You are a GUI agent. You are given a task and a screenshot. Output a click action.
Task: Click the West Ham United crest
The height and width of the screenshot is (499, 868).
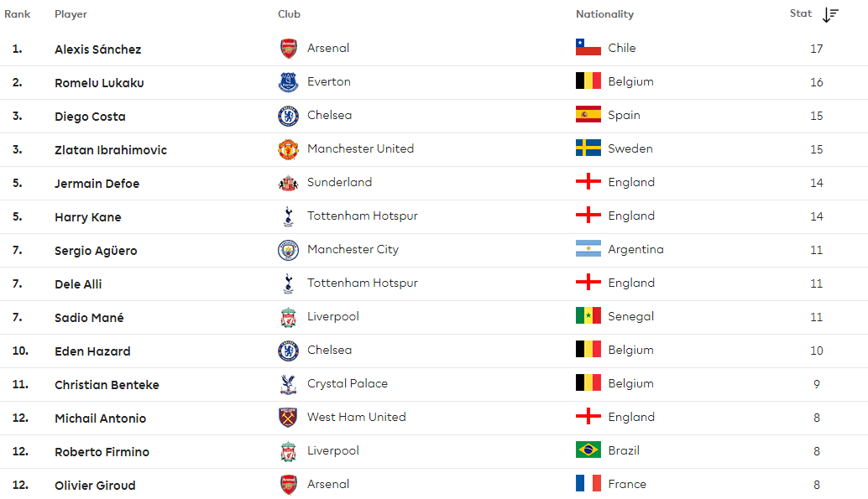pyautogui.click(x=289, y=418)
